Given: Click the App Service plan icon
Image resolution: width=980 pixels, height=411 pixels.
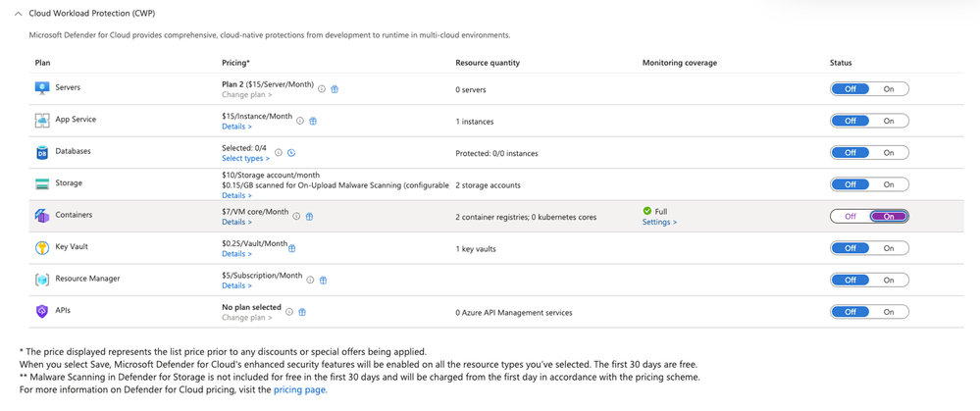Looking at the screenshot, I should point(42,121).
